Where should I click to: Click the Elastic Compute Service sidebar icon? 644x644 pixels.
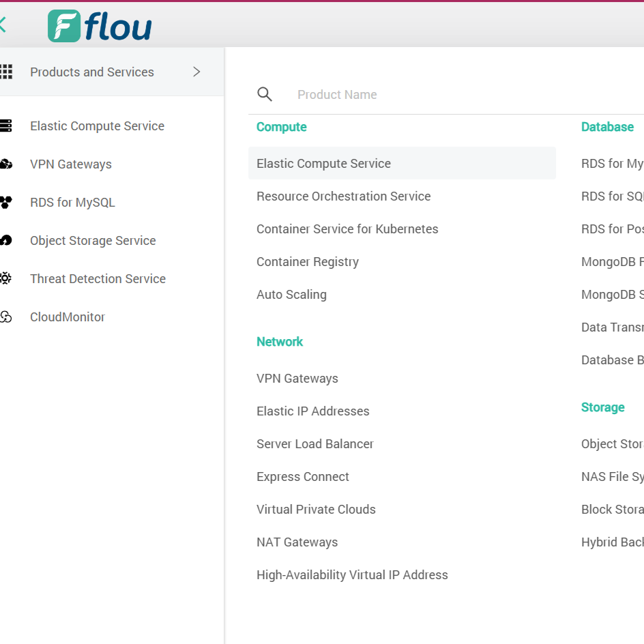pyautogui.click(x=6, y=126)
